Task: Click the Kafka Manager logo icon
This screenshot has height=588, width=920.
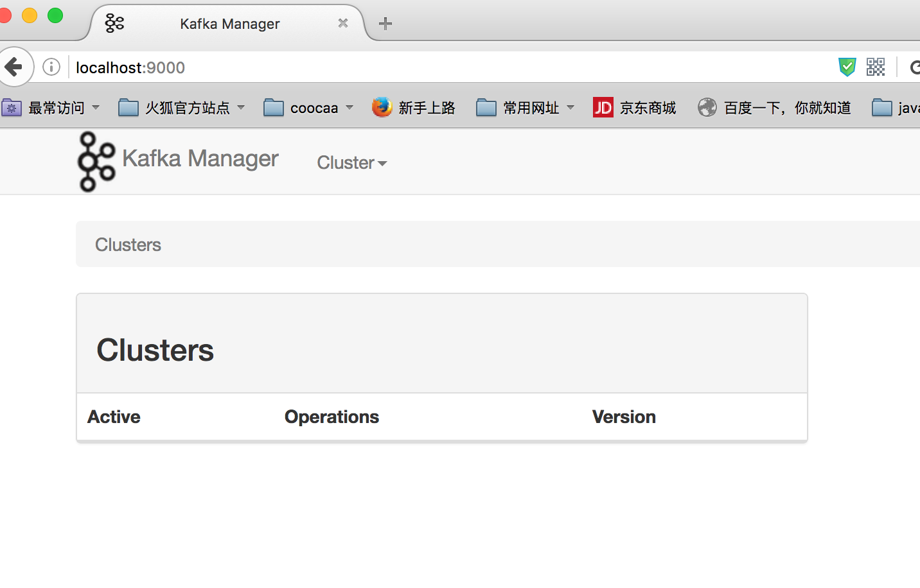Action: [96, 162]
